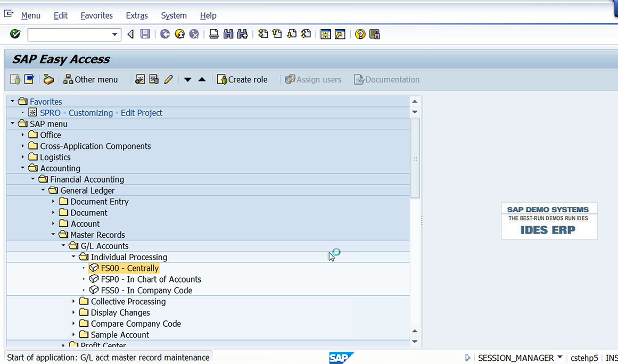Collapse the Accounting folder
The width and height of the screenshot is (618, 364).
22,168
